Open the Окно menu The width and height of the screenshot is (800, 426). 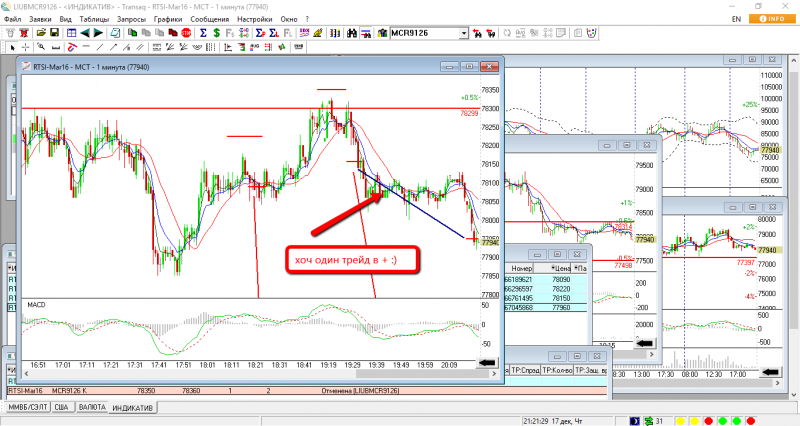point(289,19)
